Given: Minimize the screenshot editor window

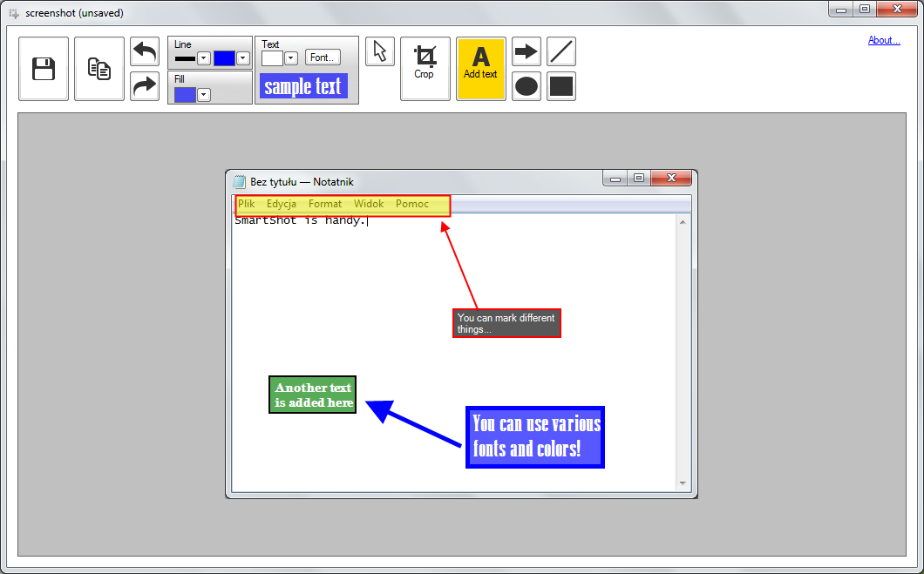Looking at the screenshot, I should [x=841, y=10].
